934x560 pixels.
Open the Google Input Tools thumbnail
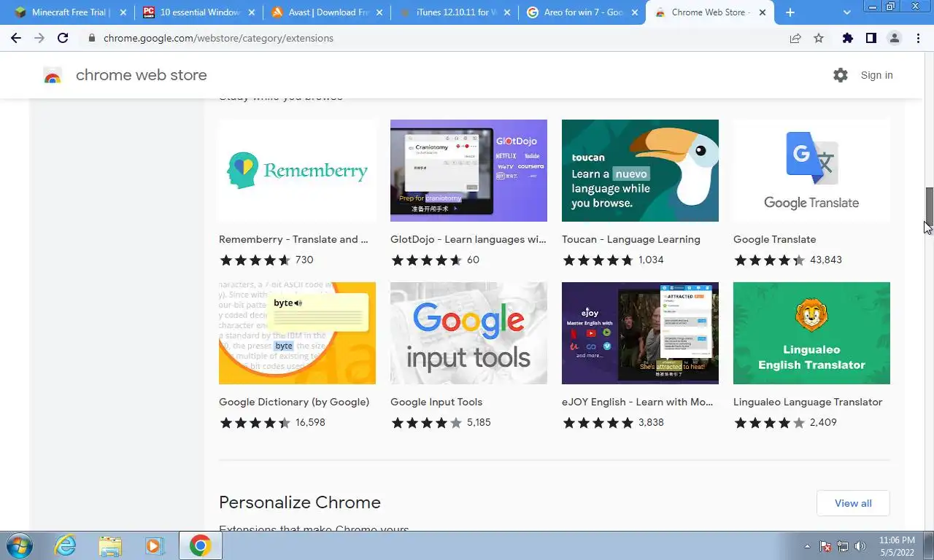[x=468, y=333]
